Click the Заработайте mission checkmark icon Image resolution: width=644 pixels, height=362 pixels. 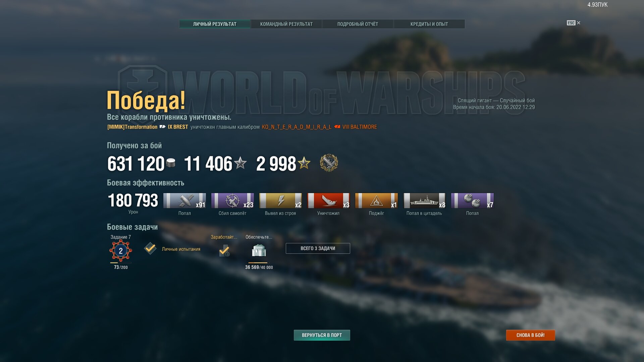[224, 250]
